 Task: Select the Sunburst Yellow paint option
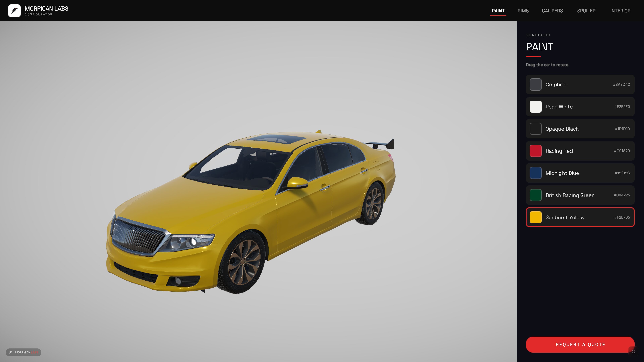point(580,217)
